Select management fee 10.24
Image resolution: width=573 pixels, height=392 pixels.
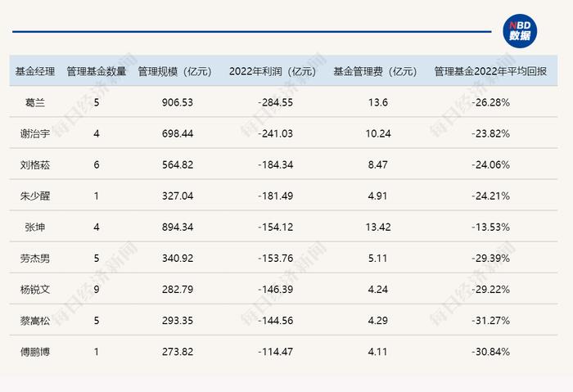coord(378,133)
